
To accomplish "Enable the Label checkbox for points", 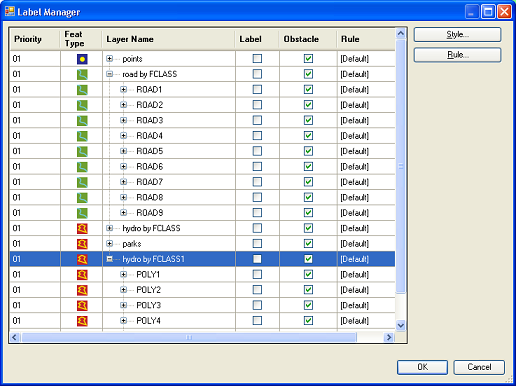I will (x=257, y=59).
